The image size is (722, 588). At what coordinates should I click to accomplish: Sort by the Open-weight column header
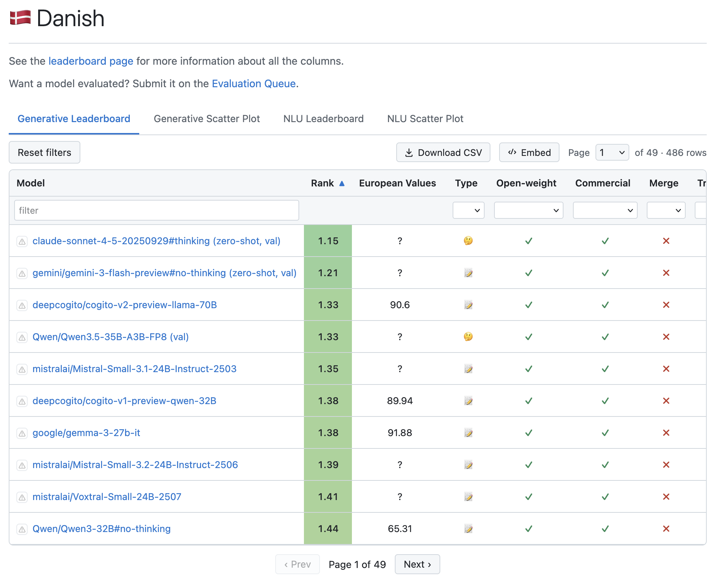tap(526, 183)
